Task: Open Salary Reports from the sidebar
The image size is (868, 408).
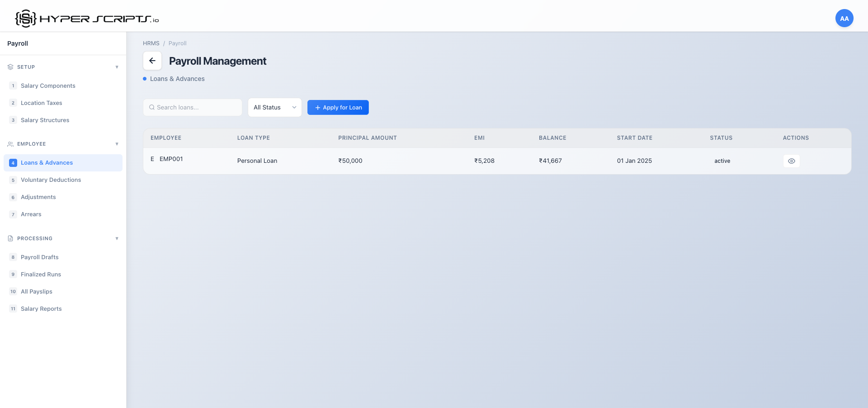Action: tap(41, 308)
